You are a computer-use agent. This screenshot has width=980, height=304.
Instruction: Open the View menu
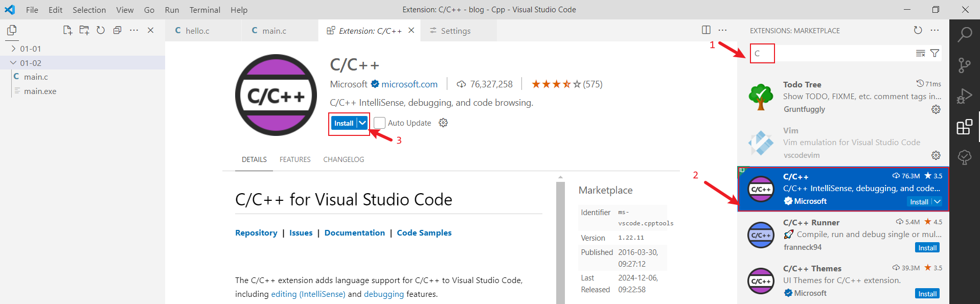coord(125,10)
